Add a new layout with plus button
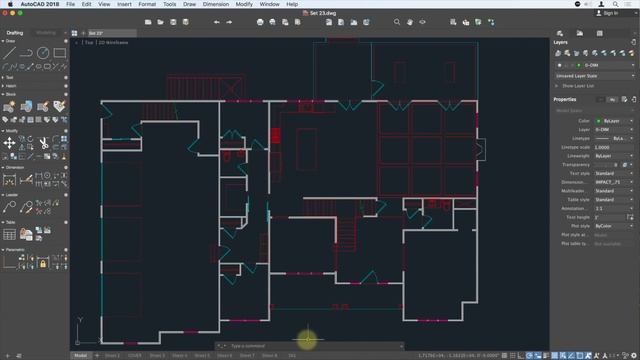The width and height of the screenshot is (640, 360). (x=97, y=356)
